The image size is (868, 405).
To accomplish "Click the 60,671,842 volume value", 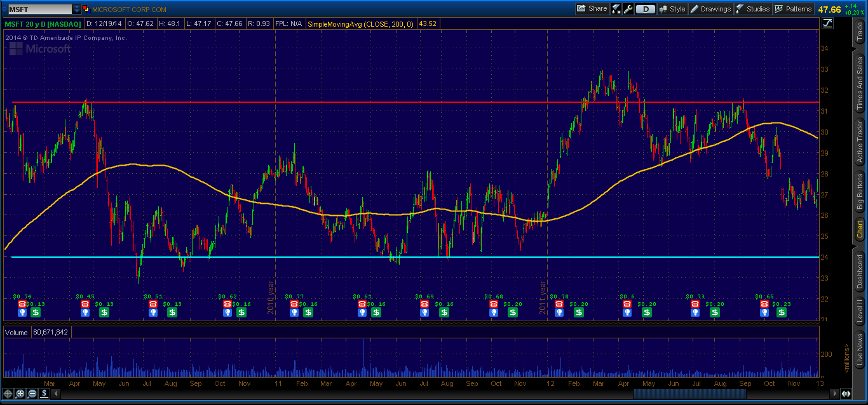I will (51, 332).
